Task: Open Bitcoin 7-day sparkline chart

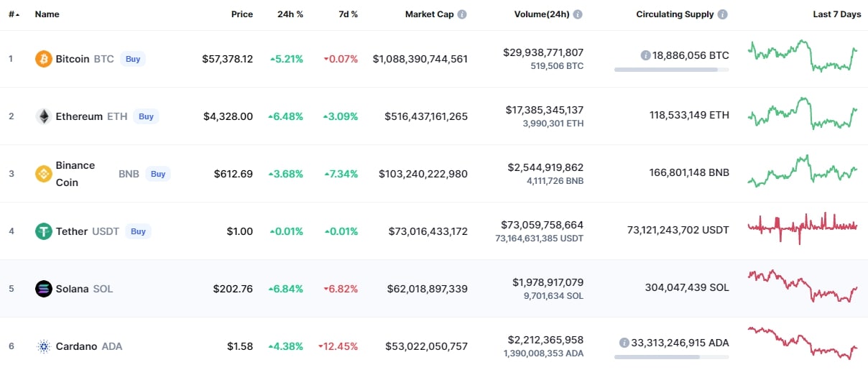Action: (803, 56)
